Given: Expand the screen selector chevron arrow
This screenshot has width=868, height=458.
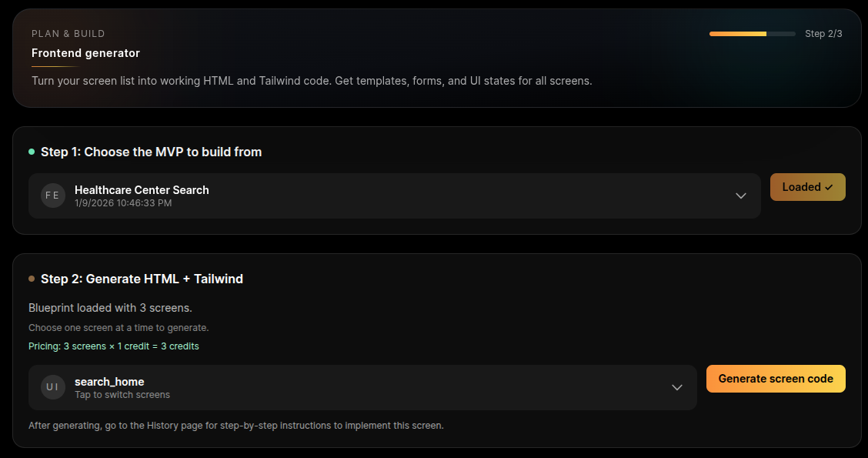Looking at the screenshot, I should click(677, 387).
